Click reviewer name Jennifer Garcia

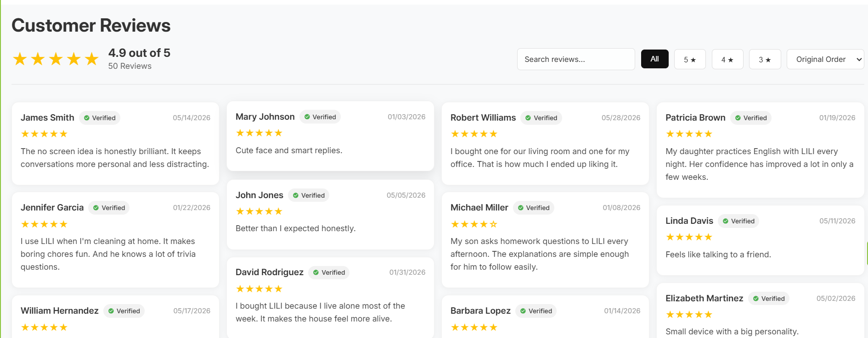(52, 208)
